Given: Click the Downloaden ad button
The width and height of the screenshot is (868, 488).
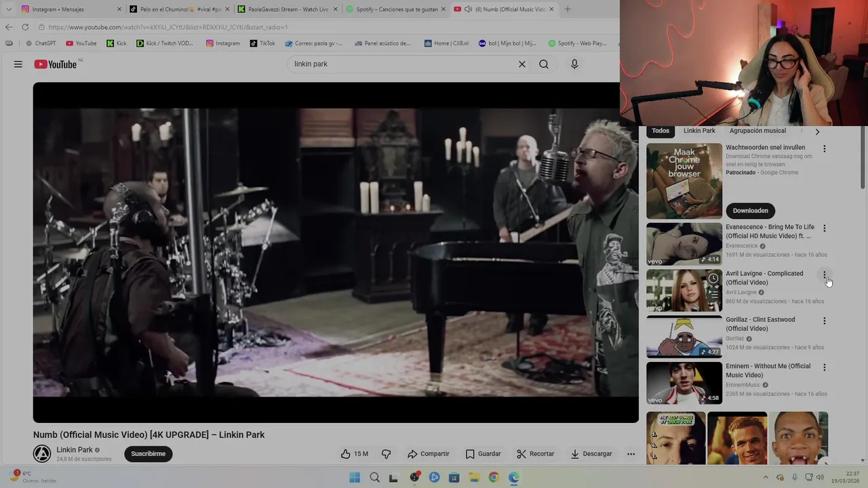Looking at the screenshot, I should pyautogui.click(x=750, y=211).
